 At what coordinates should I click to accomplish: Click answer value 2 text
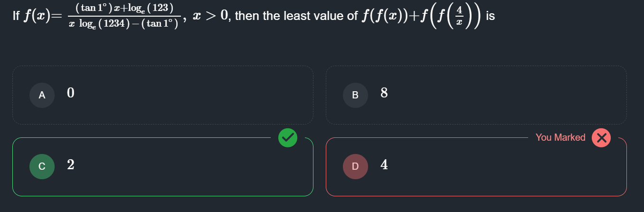tap(71, 165)
